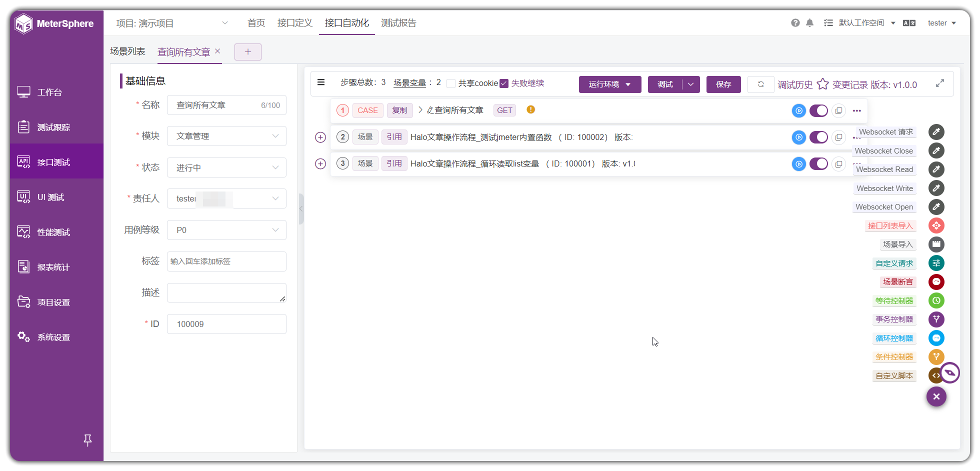980x471 pixels.
Task: Open 测试跟踪 in the sidebar
Action: pyautogui.click(x=56, y=127)
